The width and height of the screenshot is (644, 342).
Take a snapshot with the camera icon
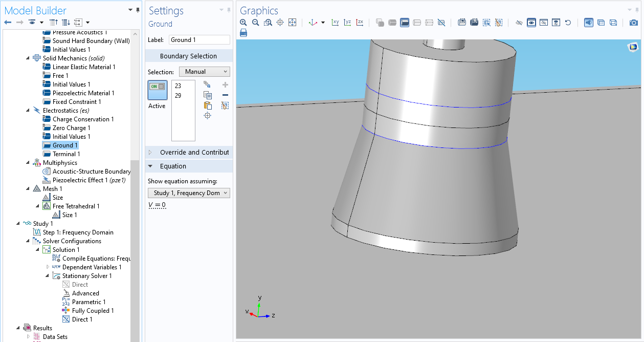click(x=633, y=23)
